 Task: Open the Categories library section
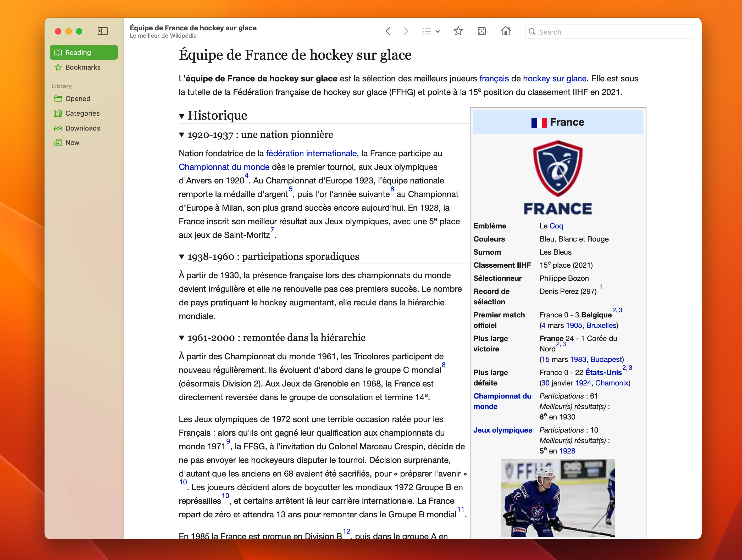tap(83, 113)
